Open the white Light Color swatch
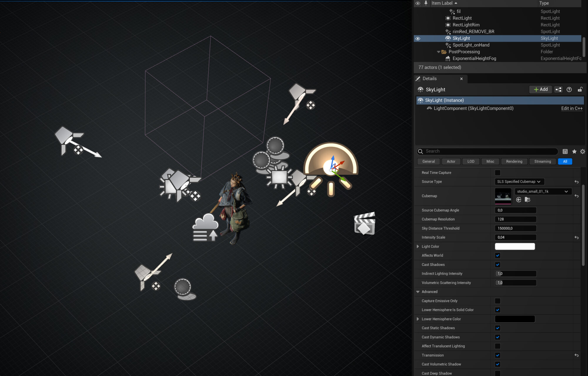 pyautogui.click(x=515, y=246)
